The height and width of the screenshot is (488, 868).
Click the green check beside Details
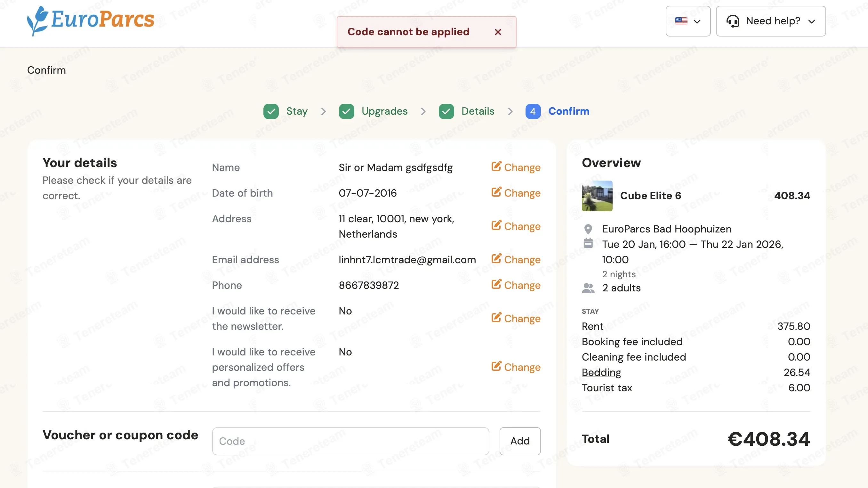pyautogui.click(x=446, y=111)
